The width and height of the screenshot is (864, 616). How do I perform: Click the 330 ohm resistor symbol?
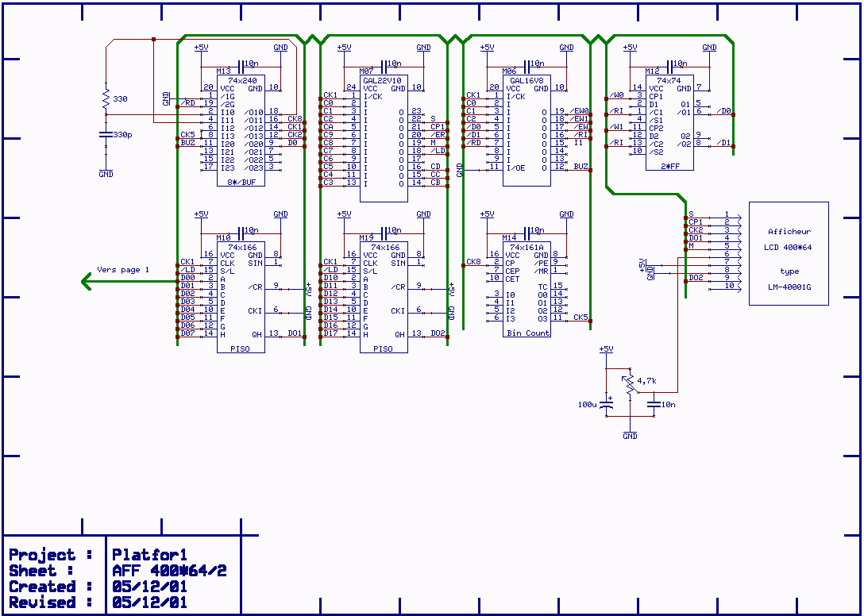(x=106, y=99)
